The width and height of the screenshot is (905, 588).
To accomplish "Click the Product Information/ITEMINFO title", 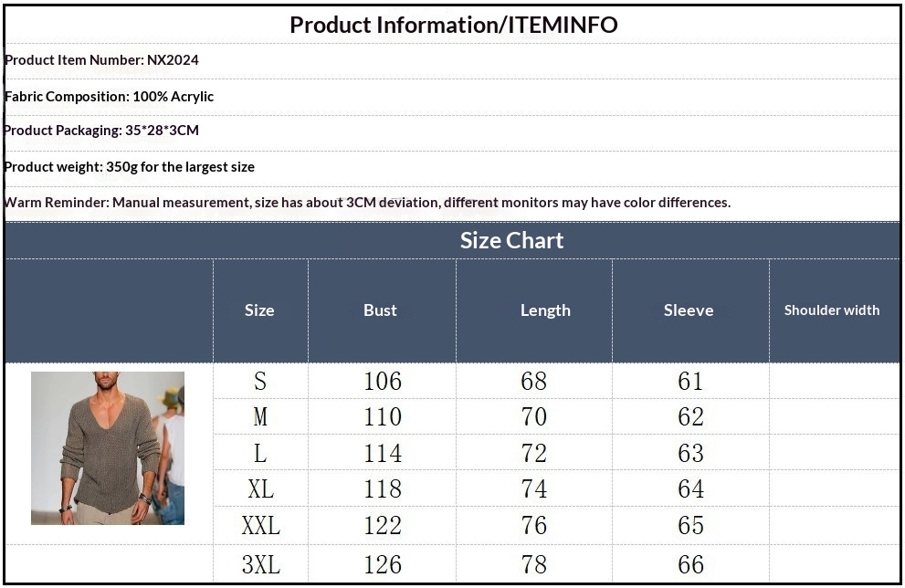I will pyautogui.click(x=453, y=25).
